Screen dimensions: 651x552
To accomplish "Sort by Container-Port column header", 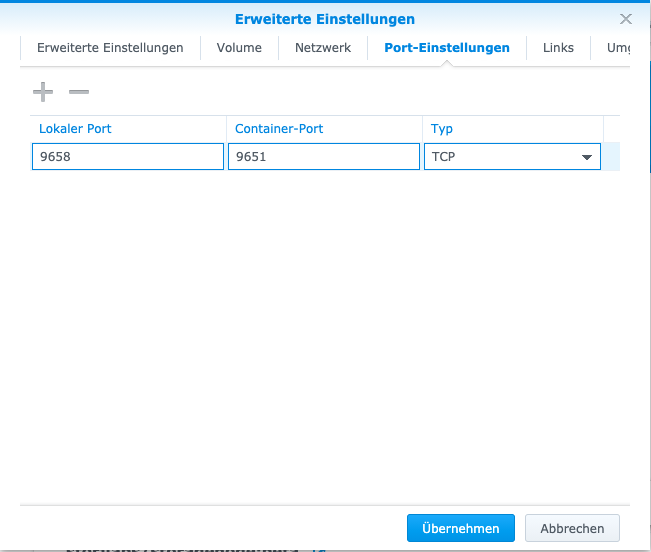I will click(324, 129).
